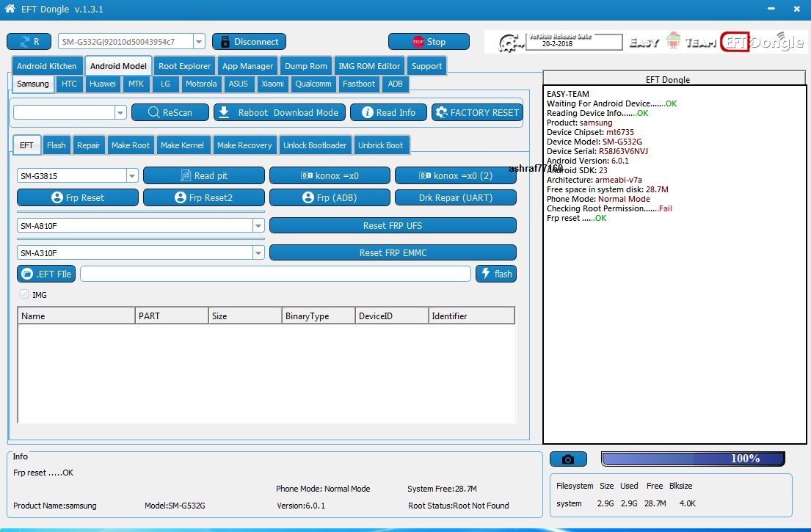
Task: Open Dump Rom tab
Action: 306,66
